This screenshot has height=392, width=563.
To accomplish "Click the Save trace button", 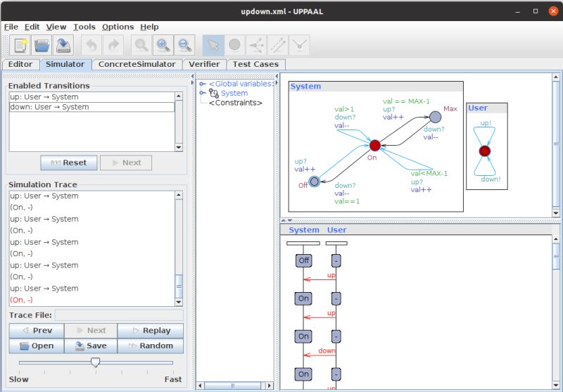I will (91, 346).
